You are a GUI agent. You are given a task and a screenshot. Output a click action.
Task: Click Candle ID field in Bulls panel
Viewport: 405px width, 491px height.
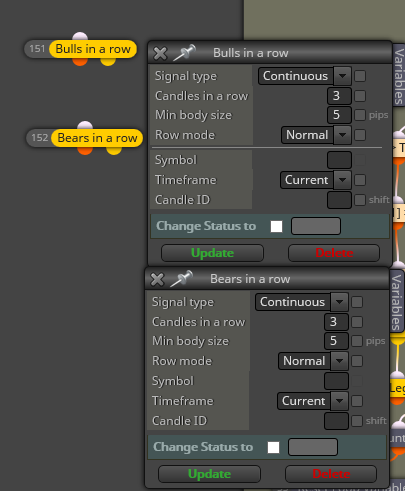339,200
